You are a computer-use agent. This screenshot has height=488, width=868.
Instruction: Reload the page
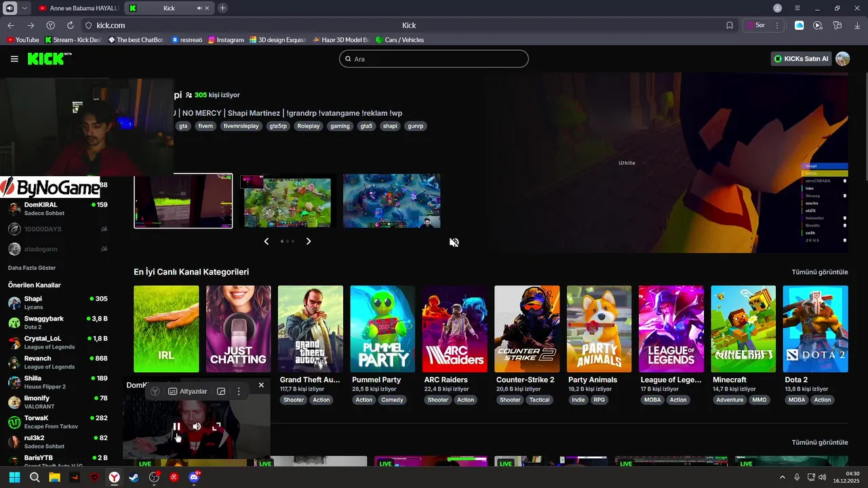click(71, 25)
